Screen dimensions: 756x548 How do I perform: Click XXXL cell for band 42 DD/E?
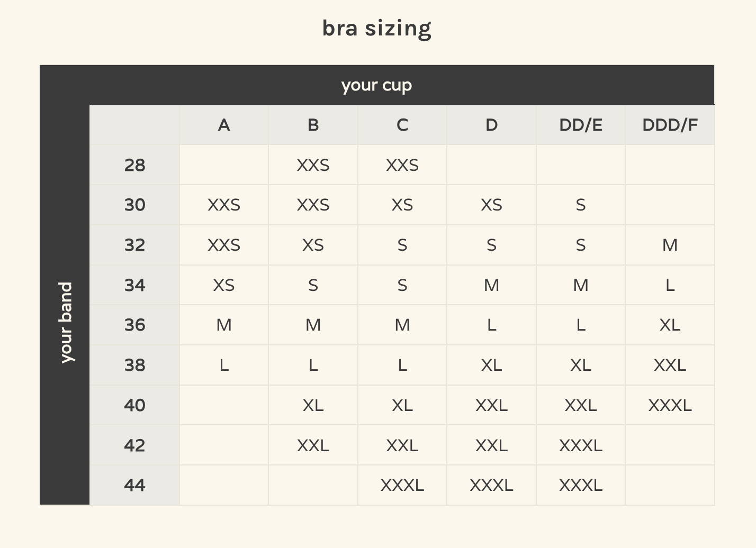(x=581, y=445)
